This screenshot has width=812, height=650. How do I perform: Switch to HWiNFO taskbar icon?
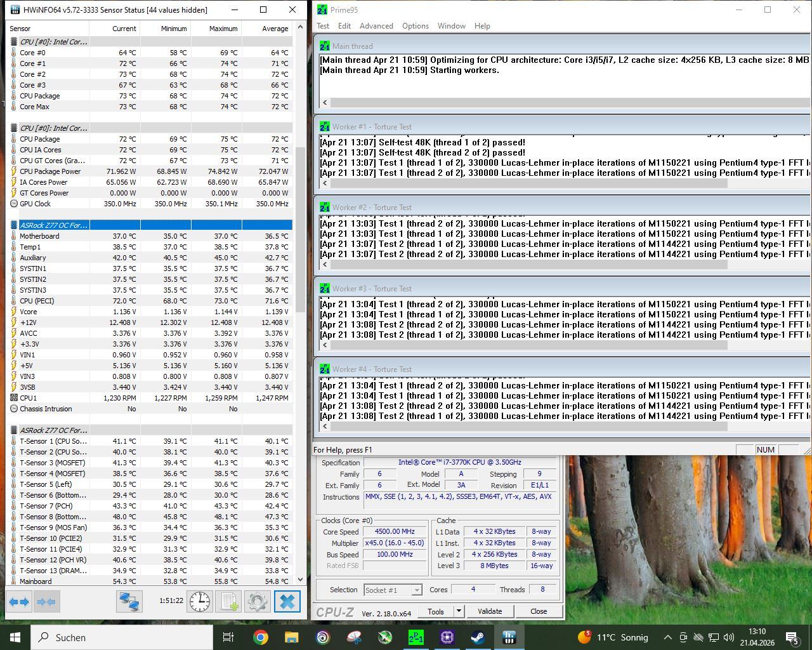[x=509, y=637]
